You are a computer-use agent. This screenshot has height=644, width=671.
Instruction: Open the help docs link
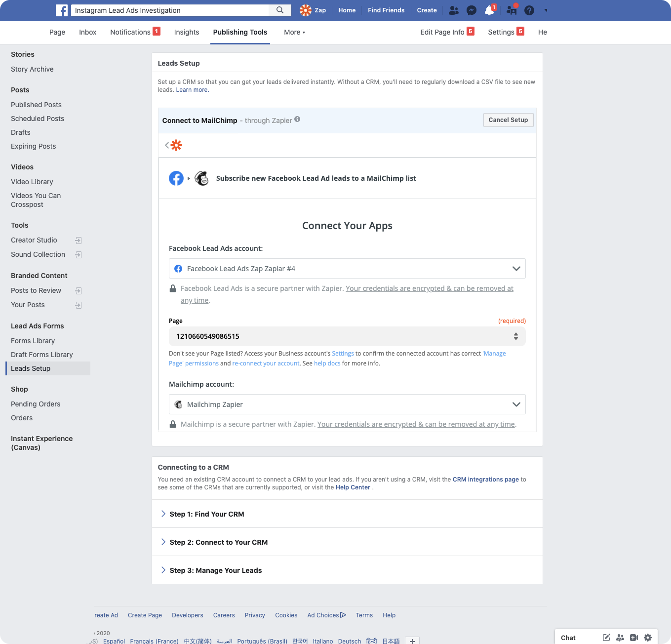point(327,363)
